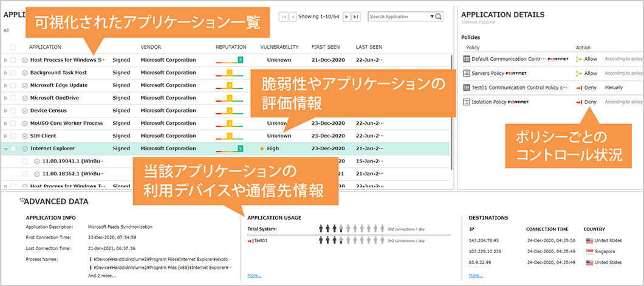Check the Internet Explorer row checkbox
Screen dimensions: 644x286
point(13,148)
